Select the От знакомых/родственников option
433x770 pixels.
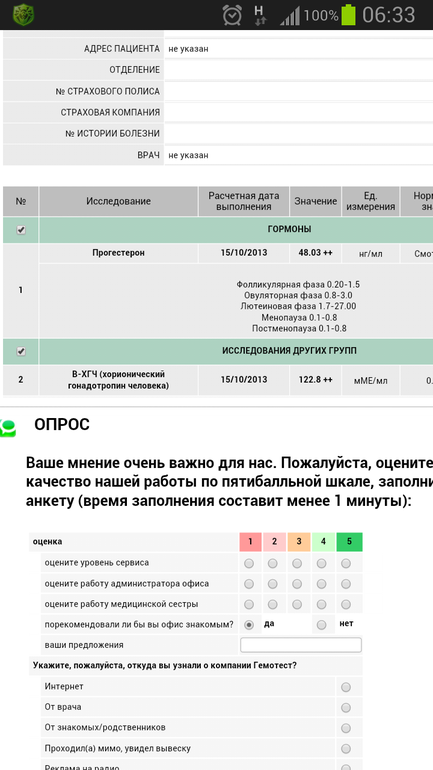[x=346, y=728]
